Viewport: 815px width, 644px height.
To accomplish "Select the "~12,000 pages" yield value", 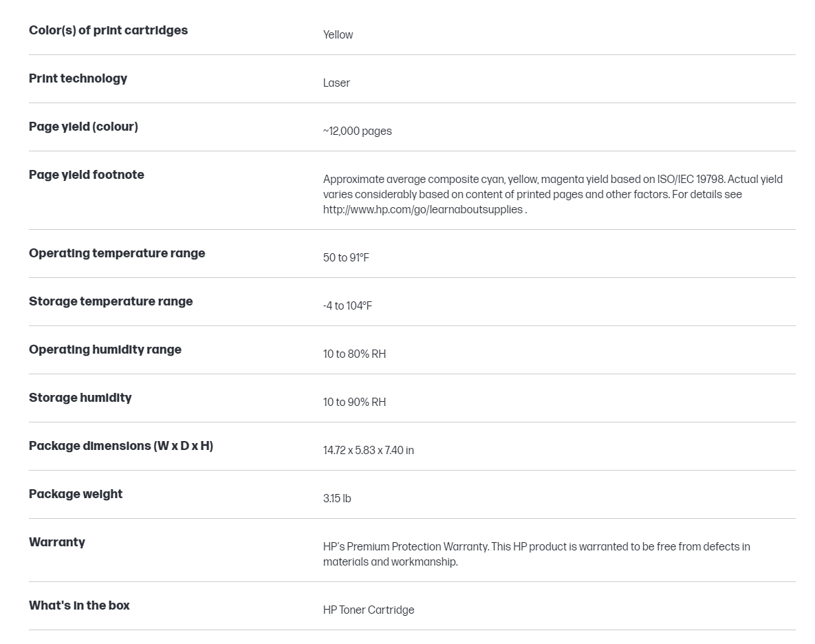I will [357, 131].
